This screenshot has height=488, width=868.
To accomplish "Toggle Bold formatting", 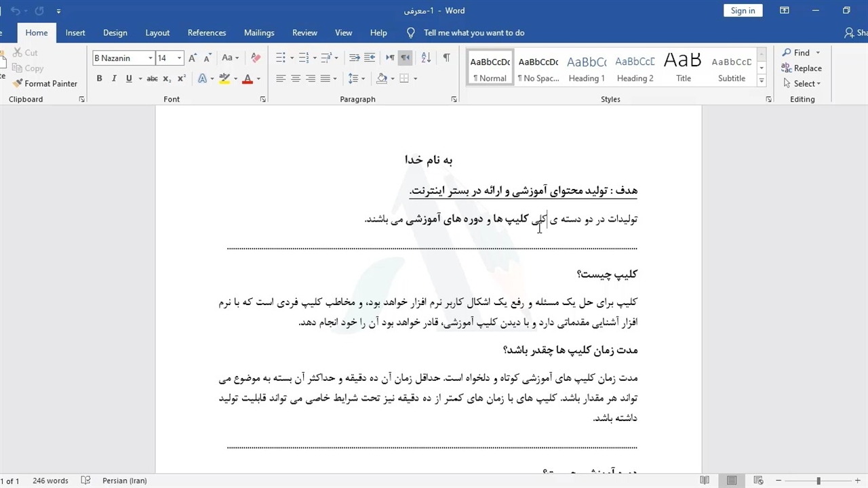I will [x=99, y=79].
